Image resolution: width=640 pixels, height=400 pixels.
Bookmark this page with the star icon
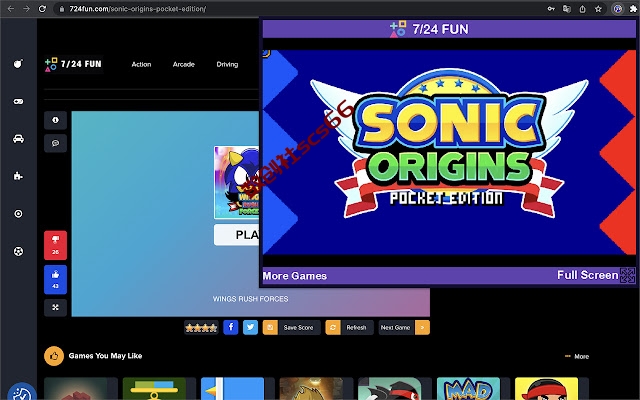598,9
